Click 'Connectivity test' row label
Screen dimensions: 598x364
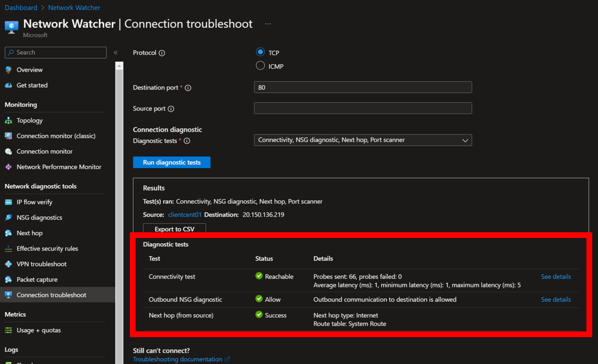(x=172, y=276)
